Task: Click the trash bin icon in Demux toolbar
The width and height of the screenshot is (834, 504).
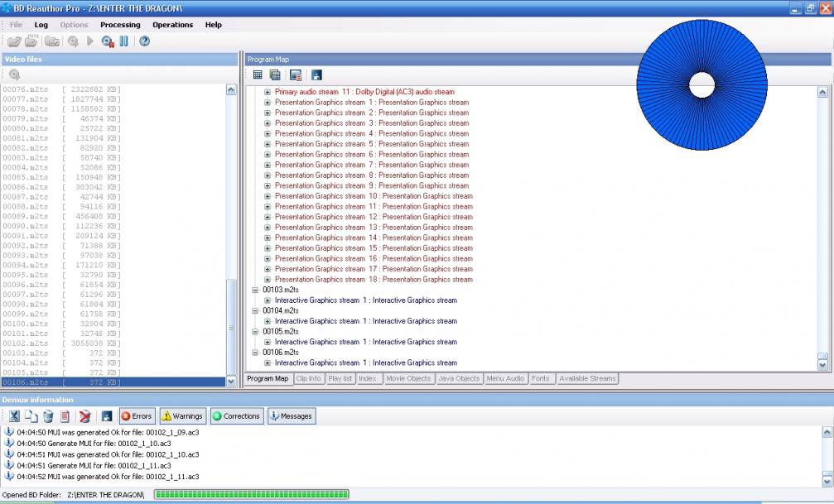Action: coord(48,416)
